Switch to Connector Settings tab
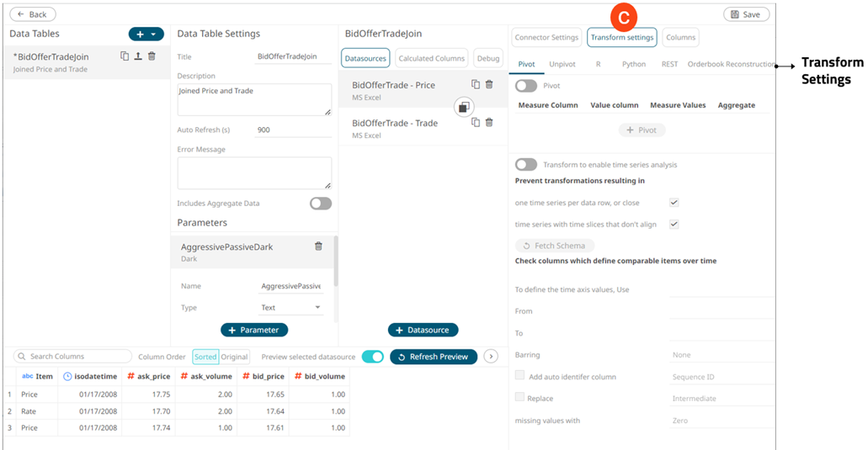Viewport: 868px width, 450px height. pos(546,38)
